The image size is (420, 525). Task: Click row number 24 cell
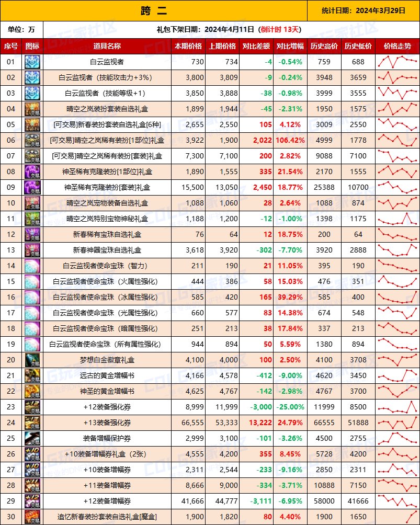tap(10, 423)
